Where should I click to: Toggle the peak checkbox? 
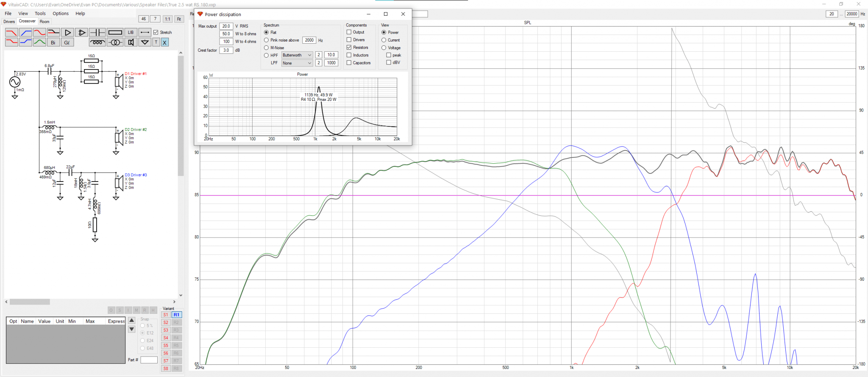pos(388,55)
